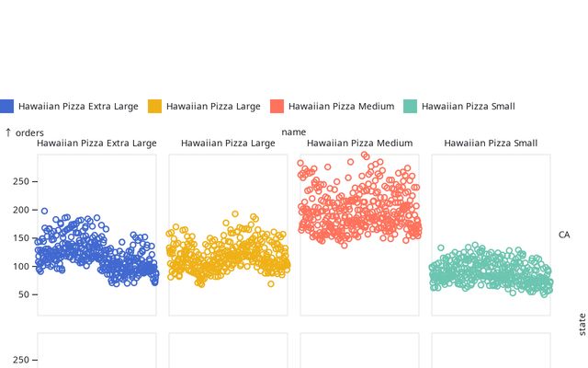Image resolution: width=588 pixels, height=368 pixels.
Task: Click the Hawaiian Pizza Small facet title
Action: 491,144
